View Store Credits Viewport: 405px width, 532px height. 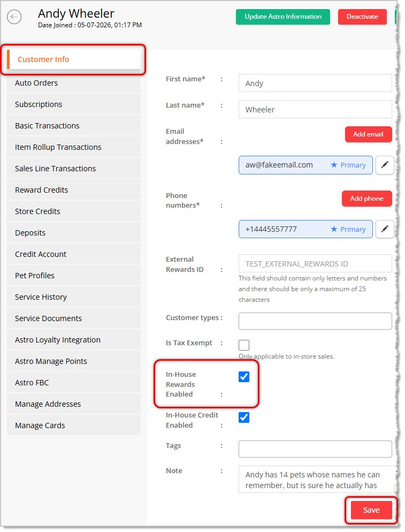(x=74, y=211)
